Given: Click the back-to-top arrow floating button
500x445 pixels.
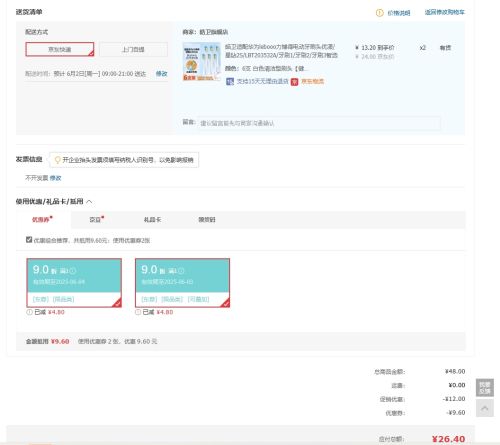Looking at the screenshot, I should pyautogui.click(x=485, y=408).
